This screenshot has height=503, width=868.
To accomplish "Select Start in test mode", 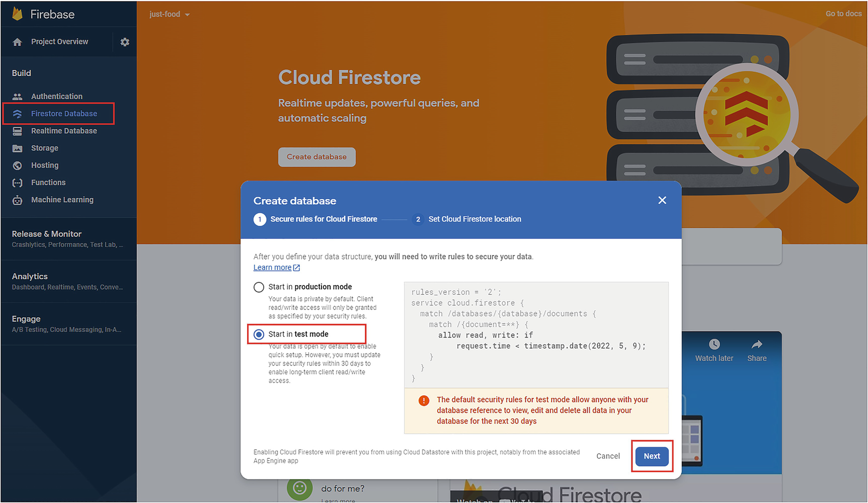I will 259,334.
